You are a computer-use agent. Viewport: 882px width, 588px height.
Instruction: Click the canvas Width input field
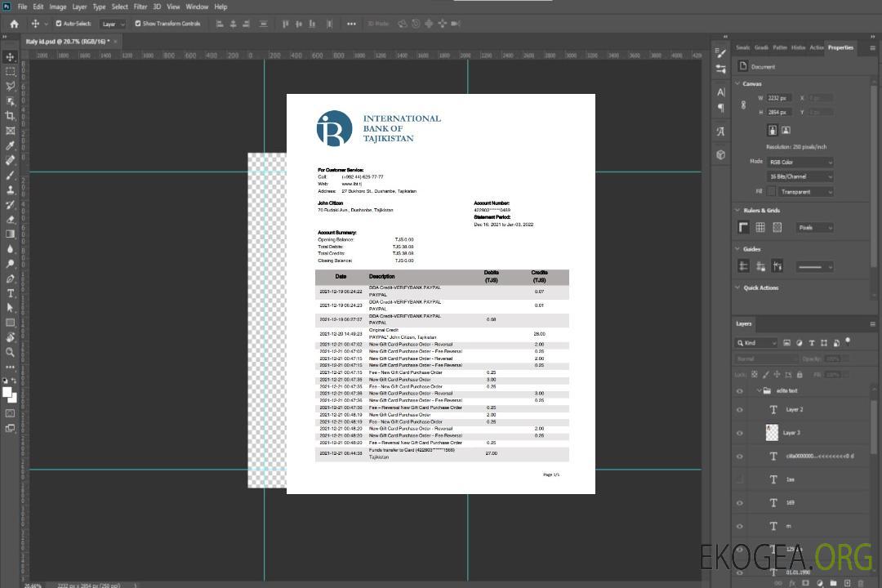click(778, 98)
